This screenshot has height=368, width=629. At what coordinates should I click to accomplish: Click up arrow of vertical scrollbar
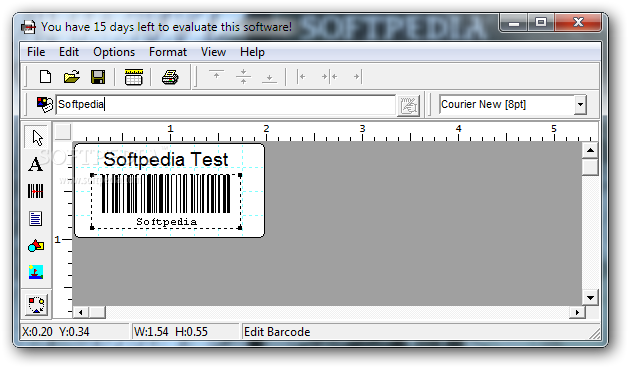click(x=590, y=150)
